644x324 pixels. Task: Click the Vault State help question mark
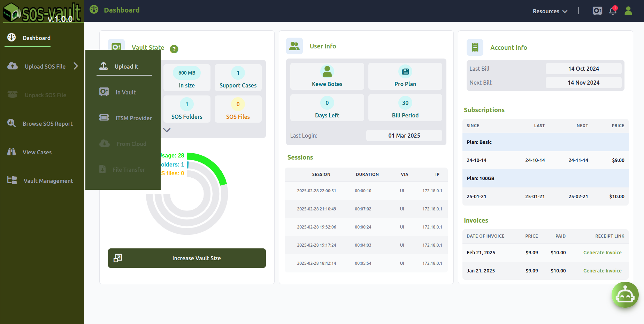tap(174, 49)
